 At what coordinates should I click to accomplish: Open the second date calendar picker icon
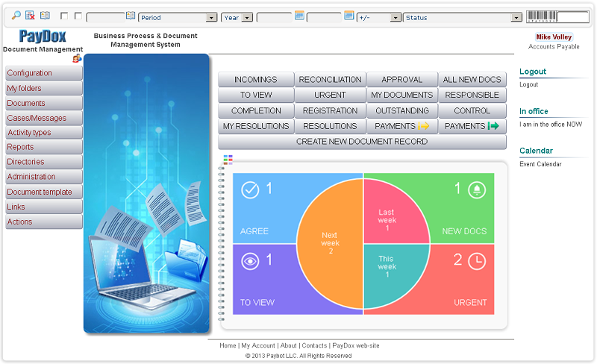pyautogui.click(x=348, y=16)
